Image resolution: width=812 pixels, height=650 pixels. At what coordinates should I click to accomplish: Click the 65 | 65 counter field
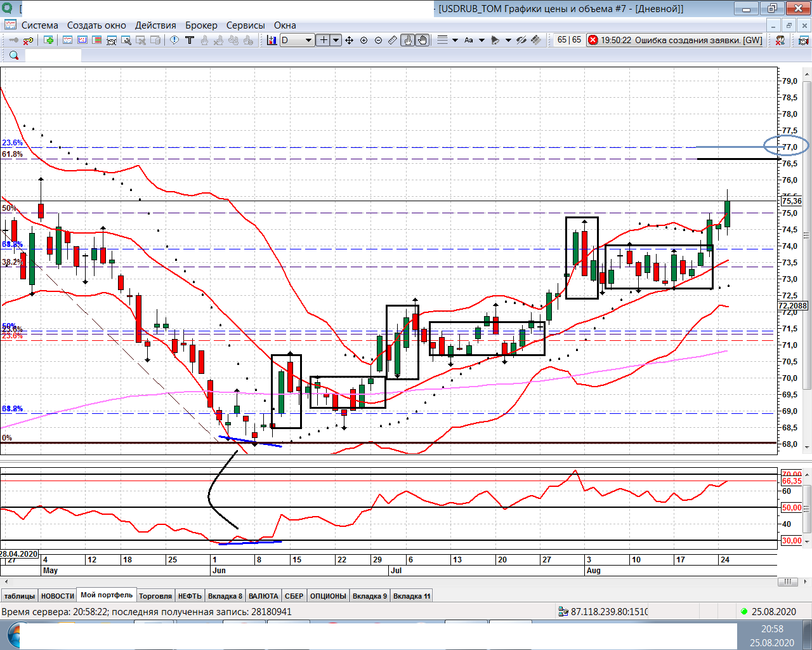tap(569, 40)
